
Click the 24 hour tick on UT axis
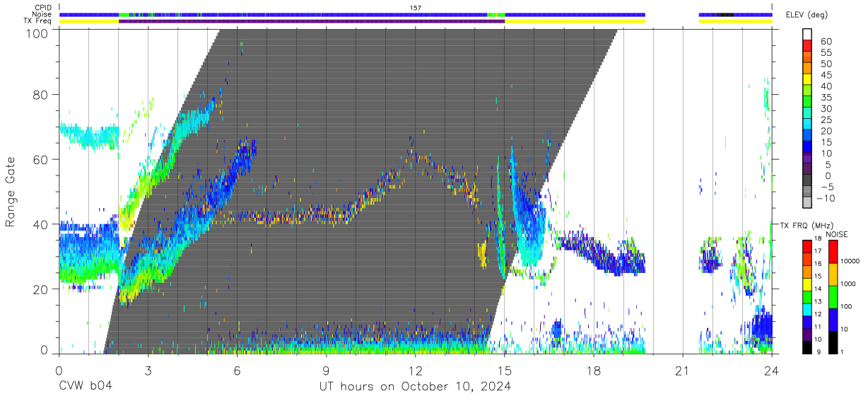(772, 370)
